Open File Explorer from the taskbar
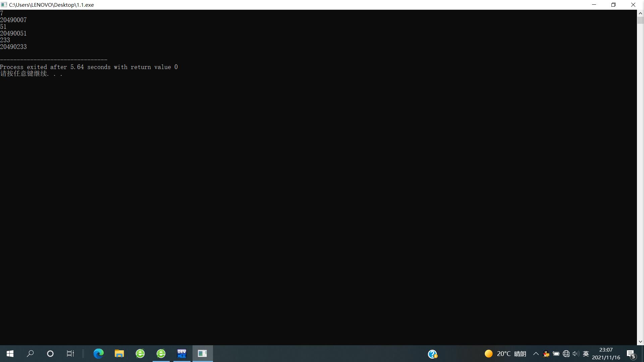 [119, 354]
